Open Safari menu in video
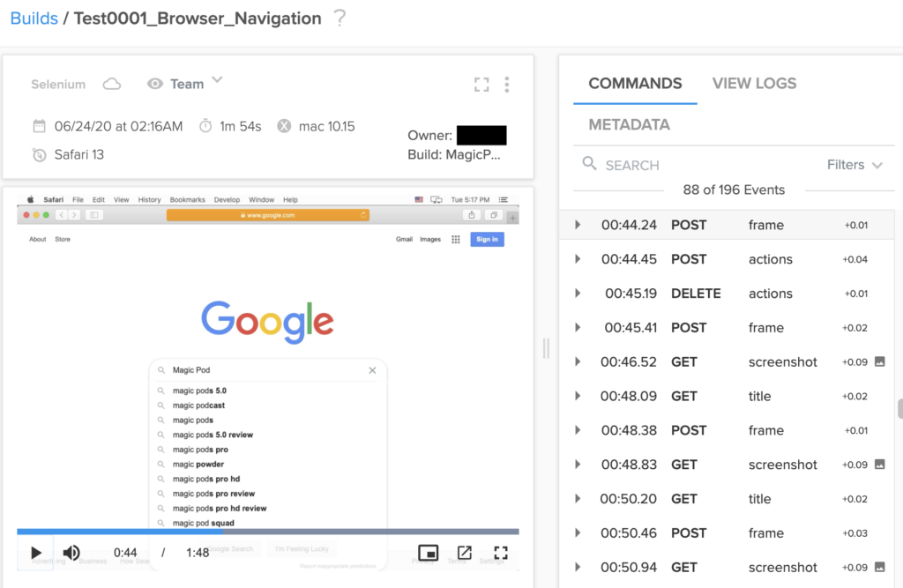 54,200
